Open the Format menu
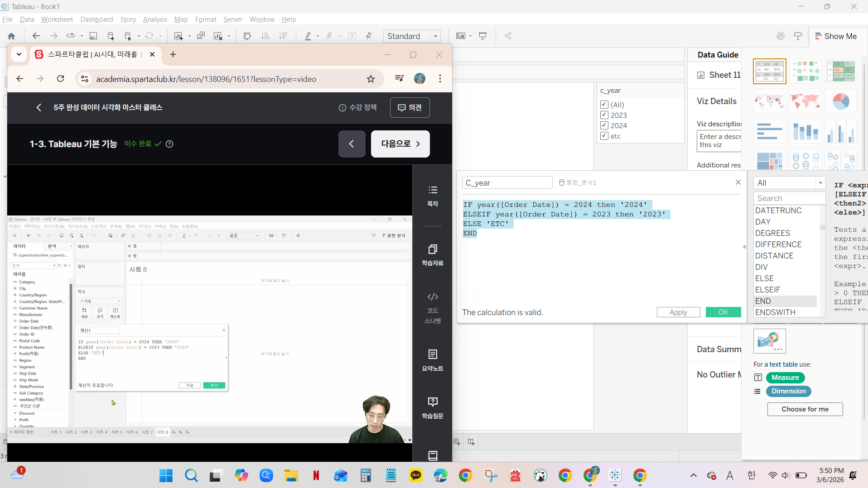Screen dimensions: 868x488 point(206,19)
